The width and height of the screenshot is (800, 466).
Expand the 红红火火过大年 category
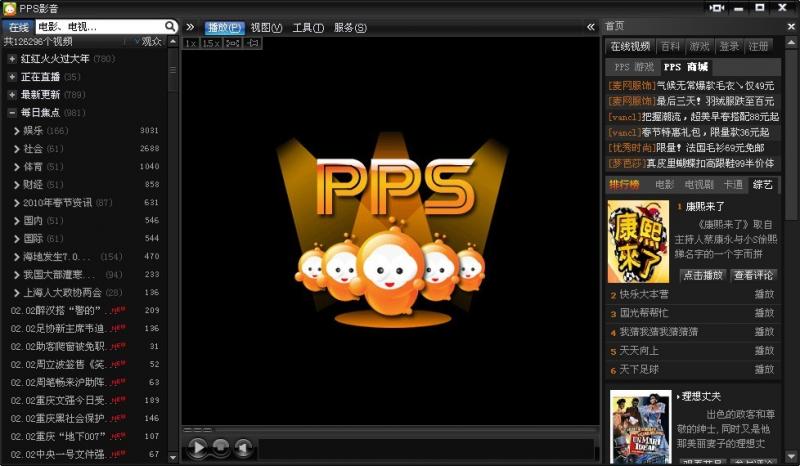click(12, 59)
